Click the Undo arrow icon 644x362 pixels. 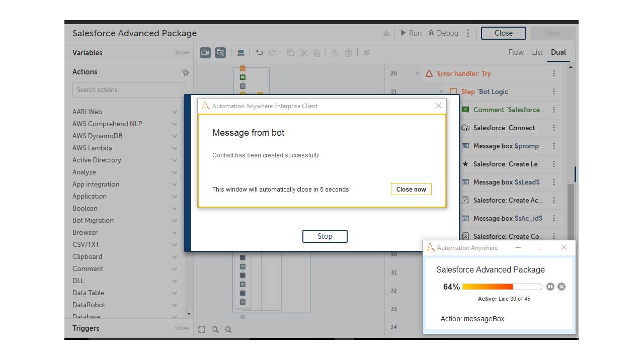point(260,53)
